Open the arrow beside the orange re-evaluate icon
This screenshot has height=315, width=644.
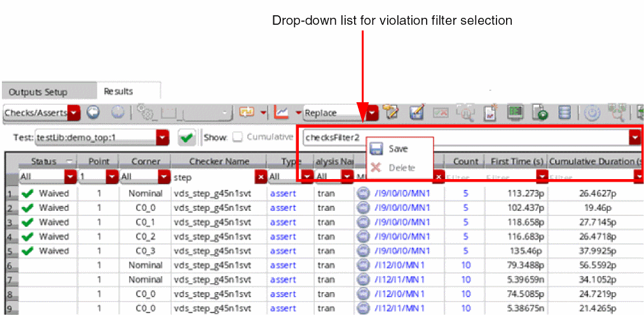click(263, 112)
